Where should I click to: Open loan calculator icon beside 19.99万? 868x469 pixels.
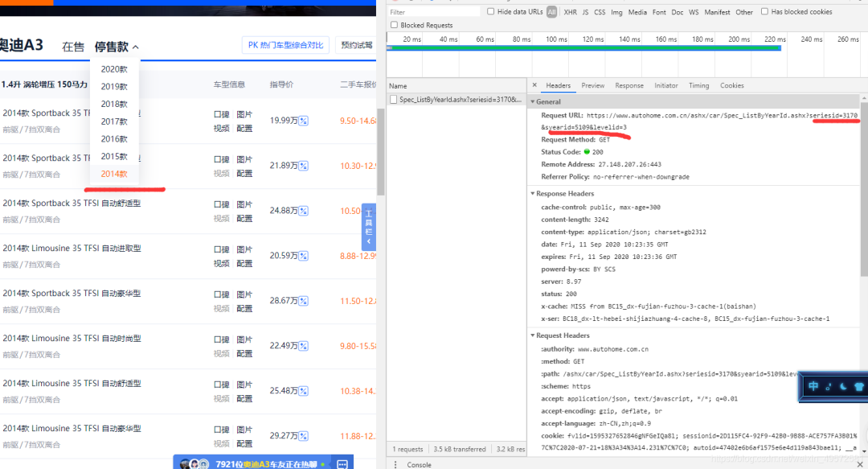[303, 121]
